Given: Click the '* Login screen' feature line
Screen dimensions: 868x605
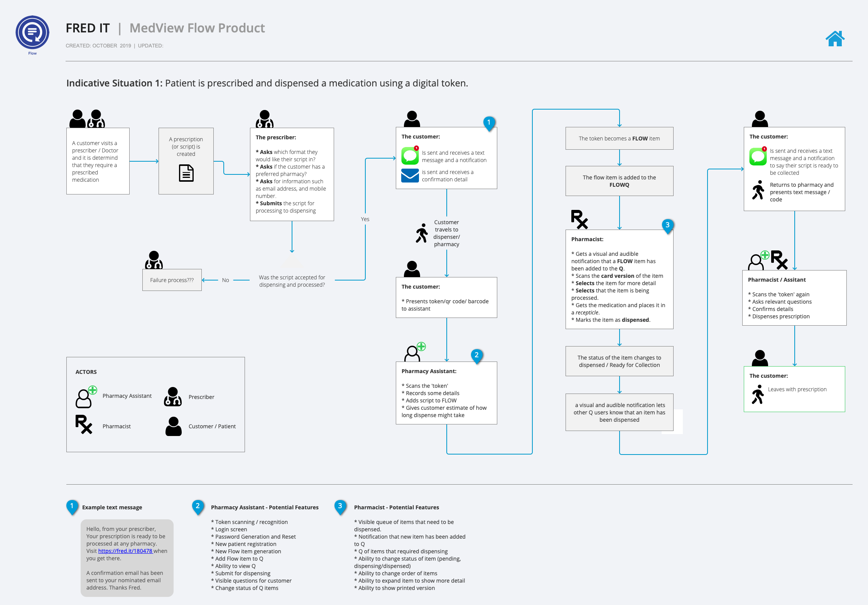Looking at the screenshot, I should click(229, 529).
